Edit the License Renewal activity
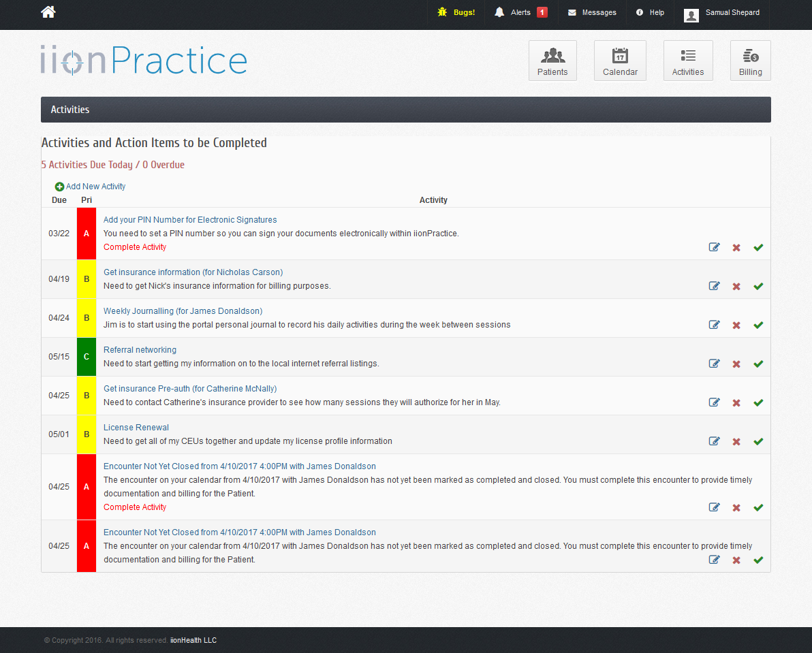 pos(714,441)
